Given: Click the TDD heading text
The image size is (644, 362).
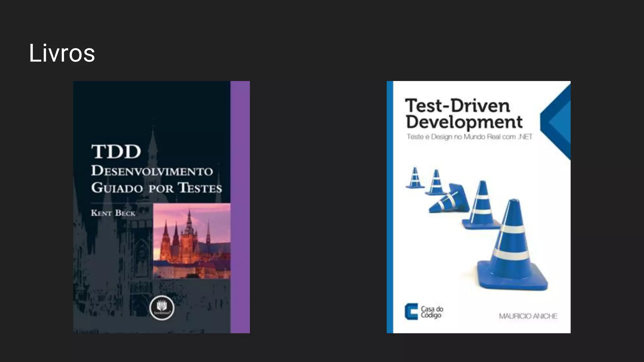Looking at the screenshot, I should 116,151.
